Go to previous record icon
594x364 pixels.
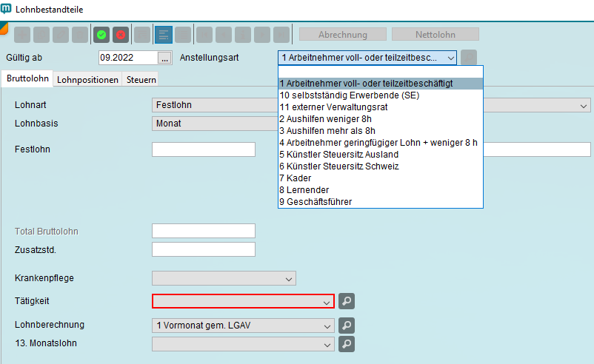click(224, 35)
